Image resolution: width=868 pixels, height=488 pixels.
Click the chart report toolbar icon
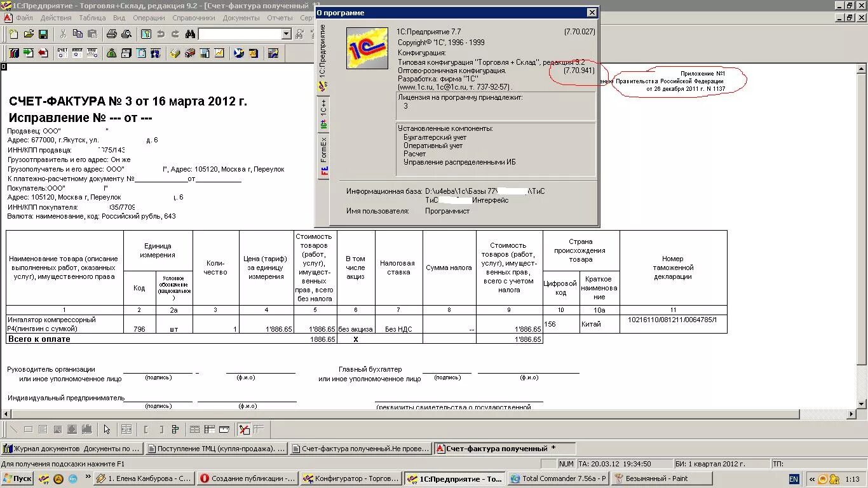tap(219, 53)
